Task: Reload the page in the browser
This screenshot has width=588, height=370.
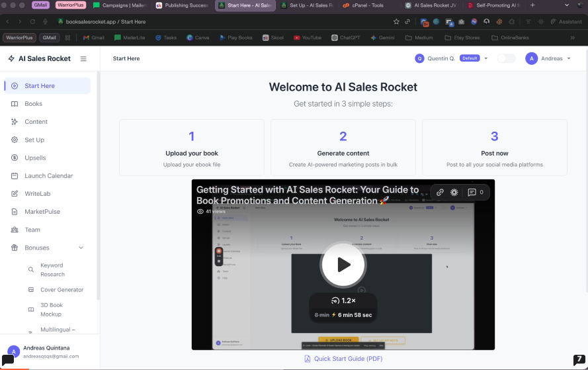Action: pyautogui.click(x=32, y=22)
